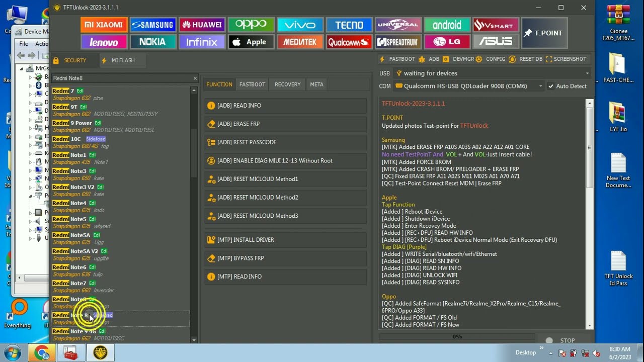Clear the model search with the X

[195, 78]
